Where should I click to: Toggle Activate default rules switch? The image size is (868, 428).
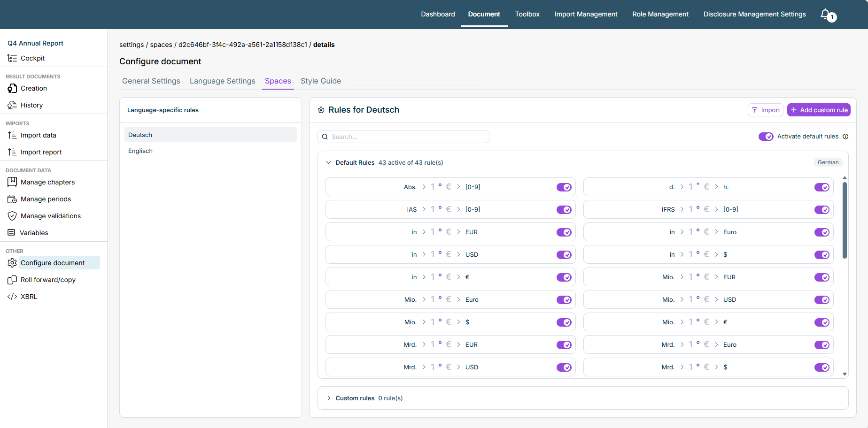(x=766, y=137)
